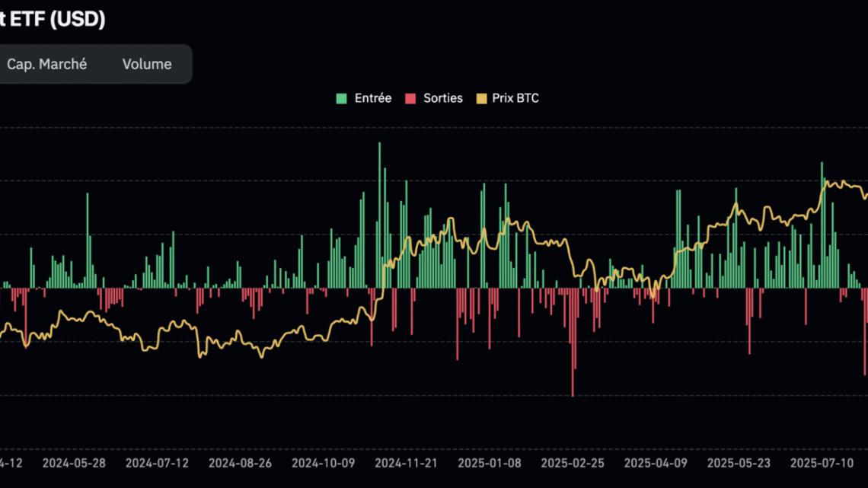Switch to the Cap. Marché tab
Image resolution: width=868 pixels, height=488 pixels.
47,64
